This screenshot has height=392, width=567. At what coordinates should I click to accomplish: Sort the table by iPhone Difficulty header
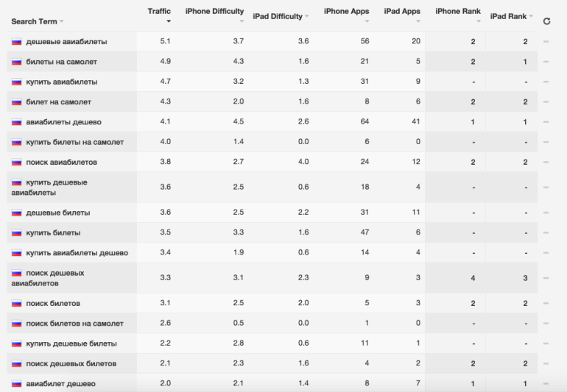tap(214, 11)
